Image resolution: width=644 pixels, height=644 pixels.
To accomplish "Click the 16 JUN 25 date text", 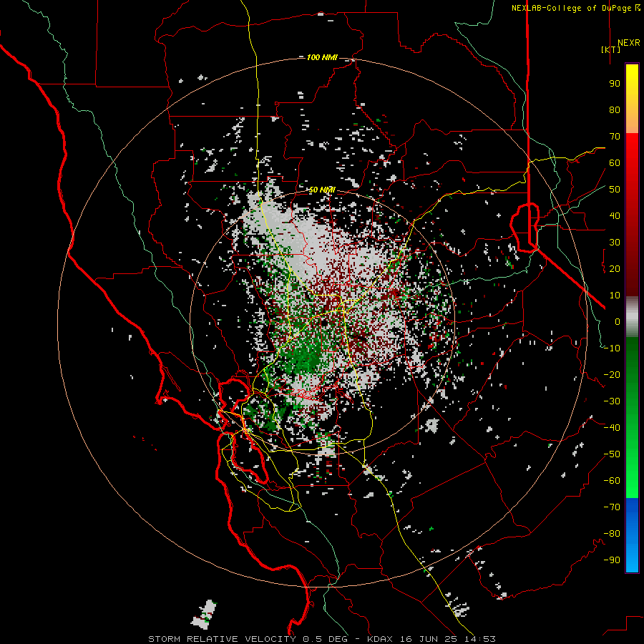I will 428,639.
